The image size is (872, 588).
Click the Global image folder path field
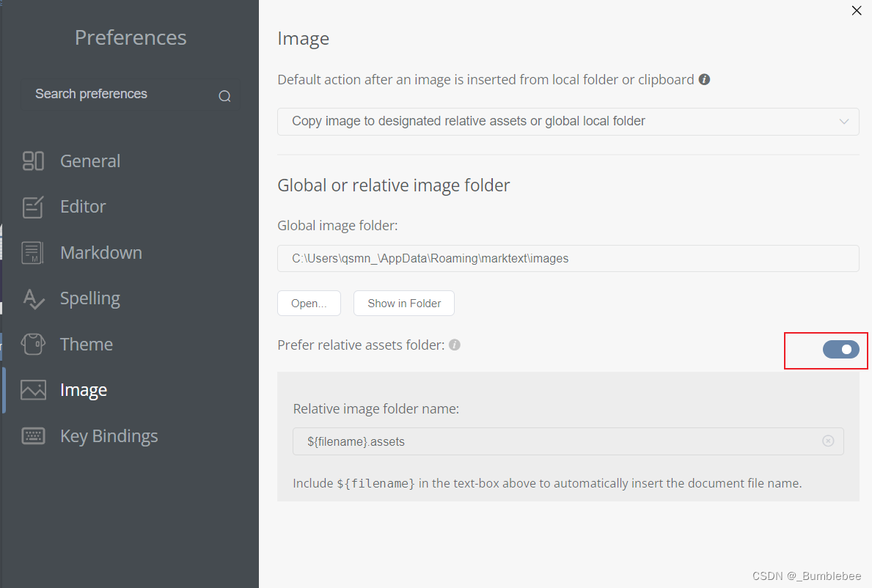568,258
